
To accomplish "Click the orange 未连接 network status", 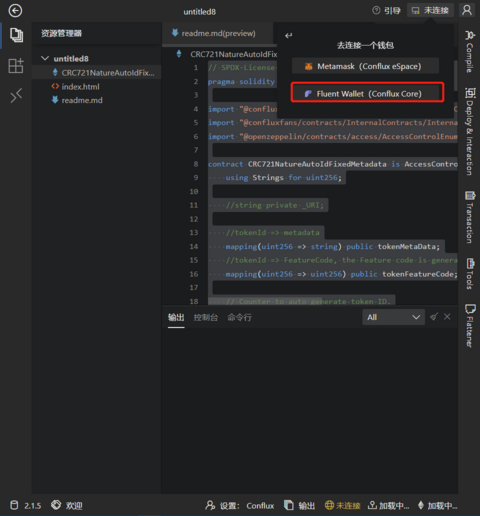I will point(342,506).
